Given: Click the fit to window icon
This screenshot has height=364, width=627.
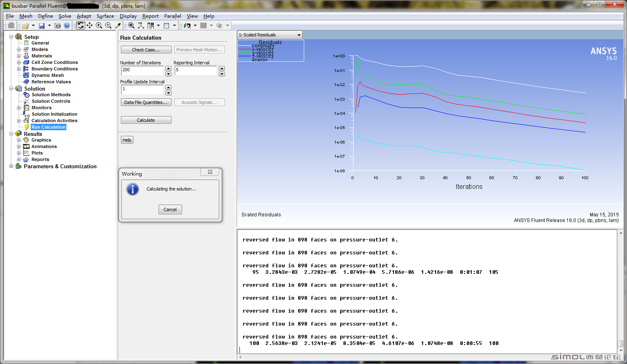Looking at the screenshot, I should pos(131,25).
